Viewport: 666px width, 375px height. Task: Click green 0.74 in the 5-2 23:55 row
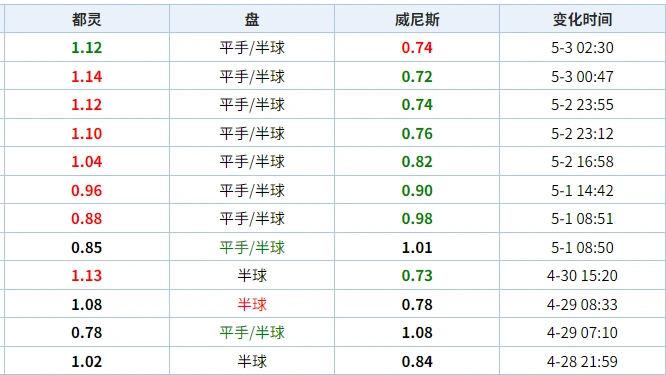point(417,104)
